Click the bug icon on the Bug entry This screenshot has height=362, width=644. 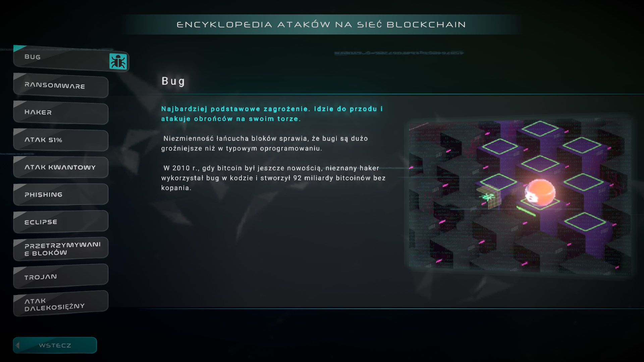(x=118, y=61)
